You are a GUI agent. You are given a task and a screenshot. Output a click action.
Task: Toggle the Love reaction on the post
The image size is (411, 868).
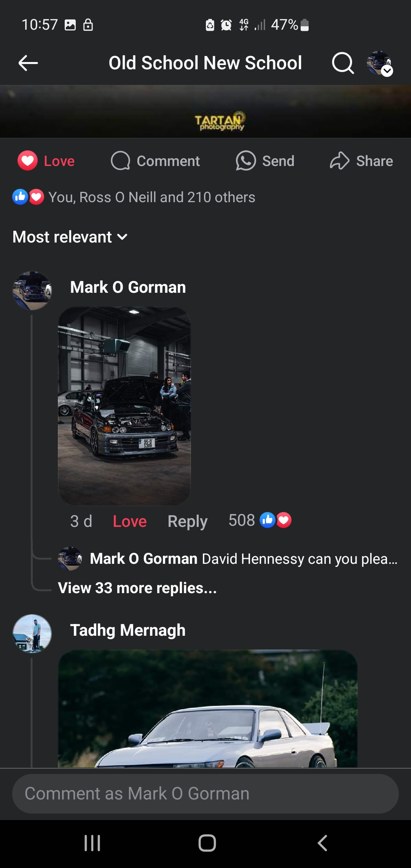[x=46, y=161]
